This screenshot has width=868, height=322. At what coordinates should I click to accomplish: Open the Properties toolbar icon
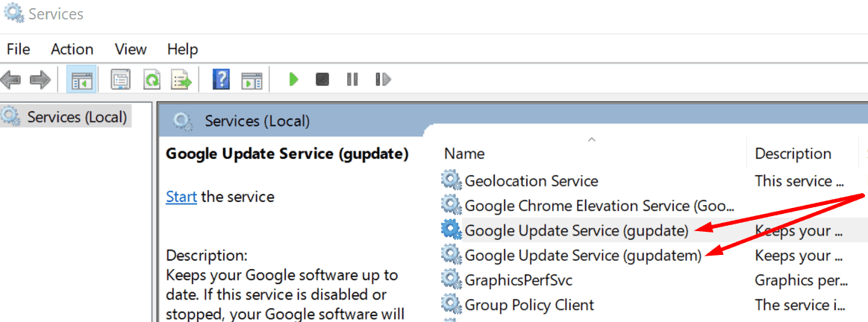[x=121, y=79]
